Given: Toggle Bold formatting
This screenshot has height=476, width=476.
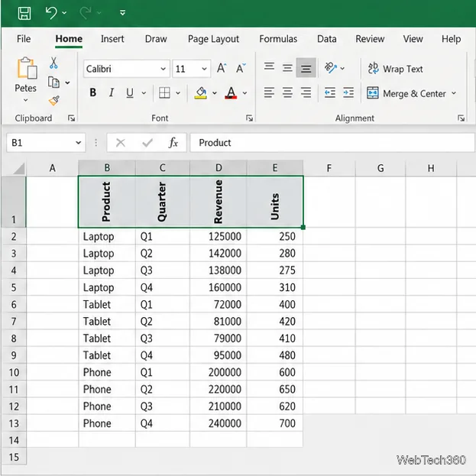Looking at the screenshot, I should tap(93, 92).
